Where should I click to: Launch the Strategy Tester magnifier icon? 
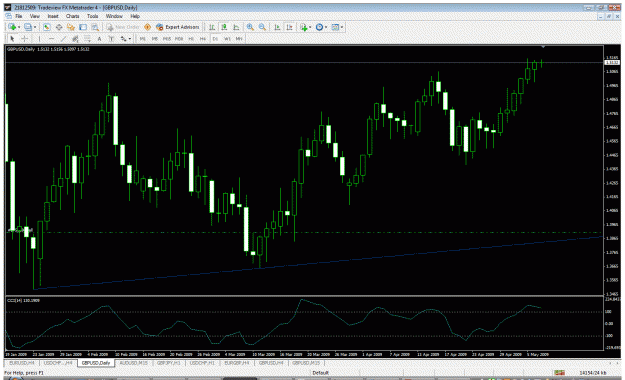[x=95, y=27]
